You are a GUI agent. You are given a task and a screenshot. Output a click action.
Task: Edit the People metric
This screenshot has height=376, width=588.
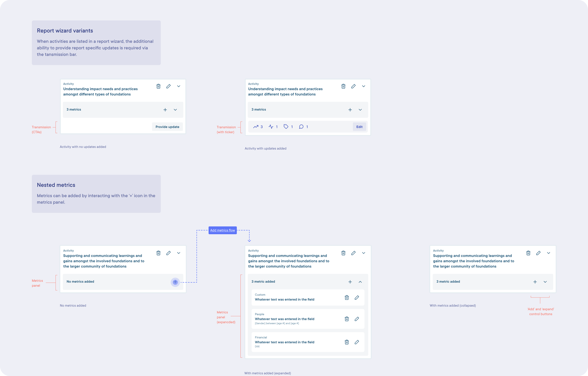pyautogui.click(x=357, y=319)
